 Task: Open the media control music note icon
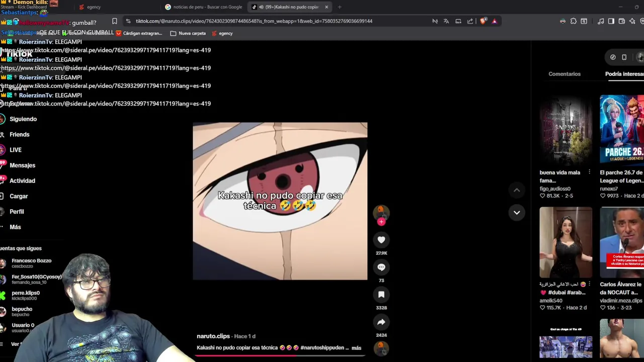pyautogui.click(x=601, y=21)
